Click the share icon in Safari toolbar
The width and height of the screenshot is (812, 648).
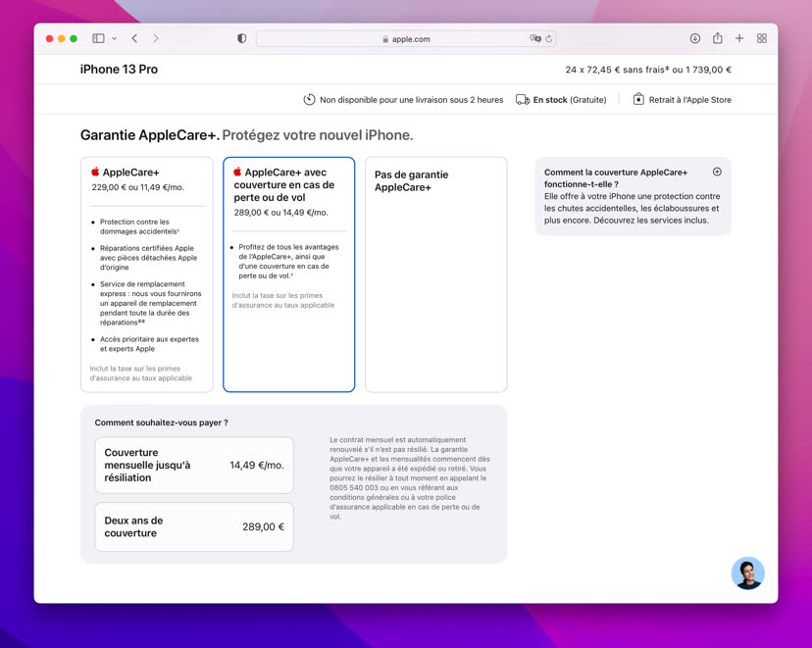(x=717, y=38)
